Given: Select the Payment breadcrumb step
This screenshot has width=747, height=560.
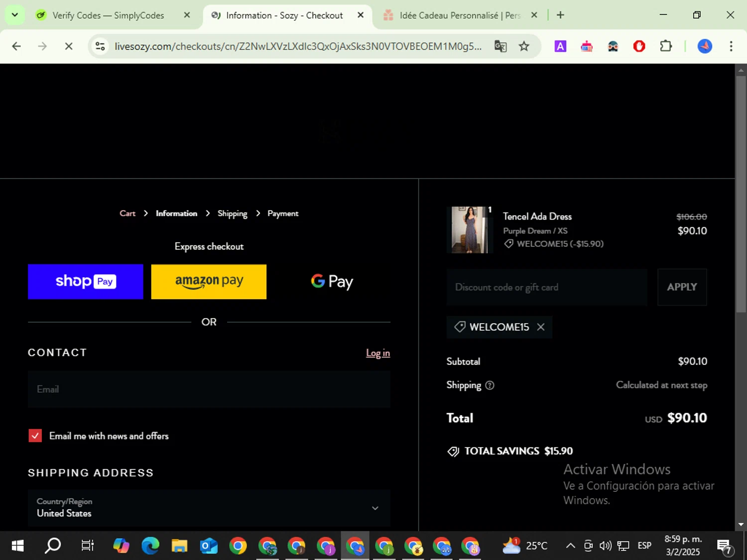Looking at the screenshot, I should [283, 213].
